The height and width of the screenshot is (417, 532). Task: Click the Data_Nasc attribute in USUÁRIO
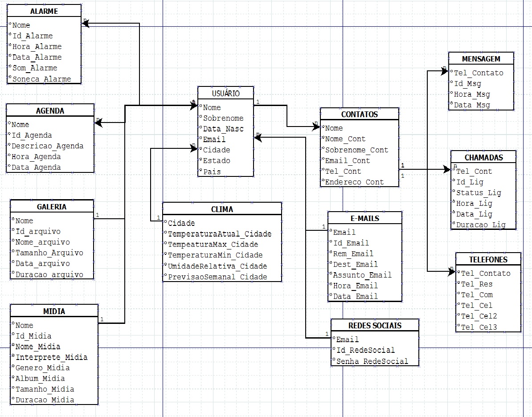[x=223, y=129]
